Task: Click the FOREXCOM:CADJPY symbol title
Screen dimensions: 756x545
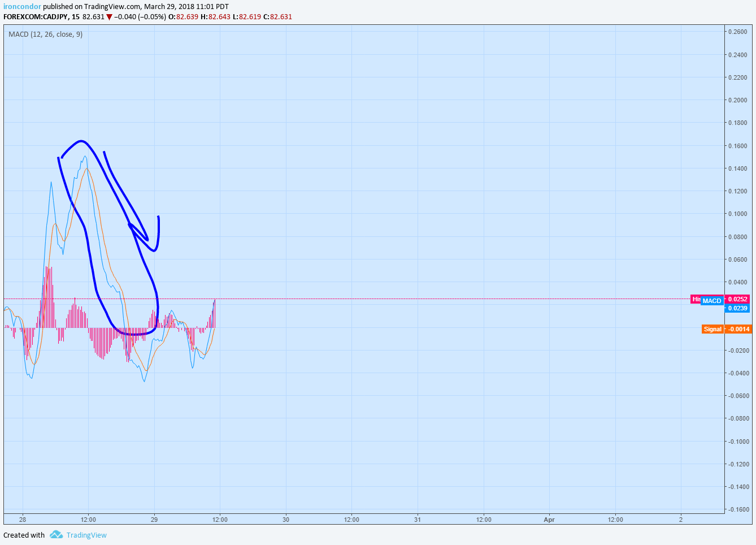Action: [x=36, y=16]
